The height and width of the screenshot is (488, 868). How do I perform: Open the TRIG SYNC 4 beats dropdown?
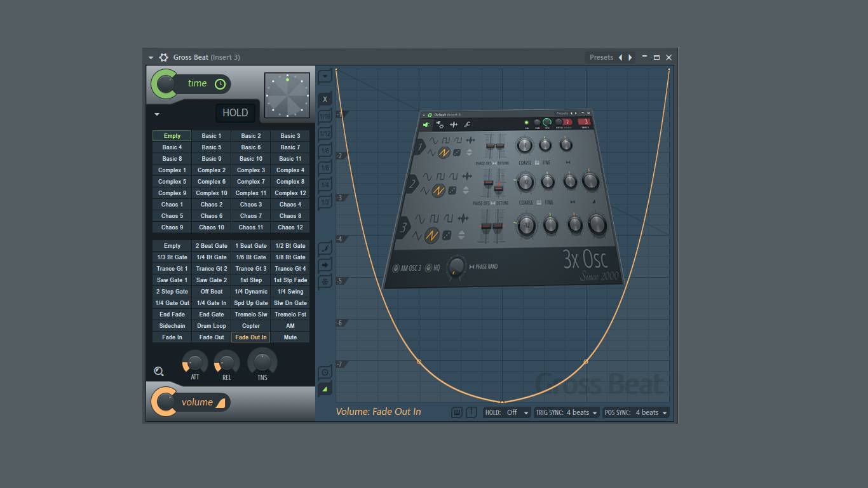[x=567, y=412]
